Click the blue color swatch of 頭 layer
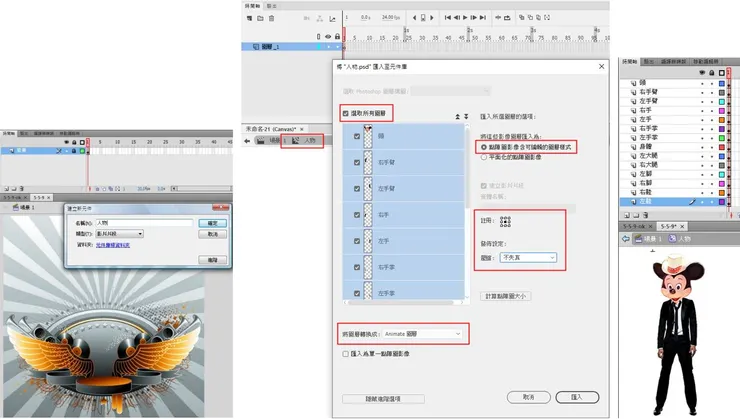740x419 pixels. [722, 83]
